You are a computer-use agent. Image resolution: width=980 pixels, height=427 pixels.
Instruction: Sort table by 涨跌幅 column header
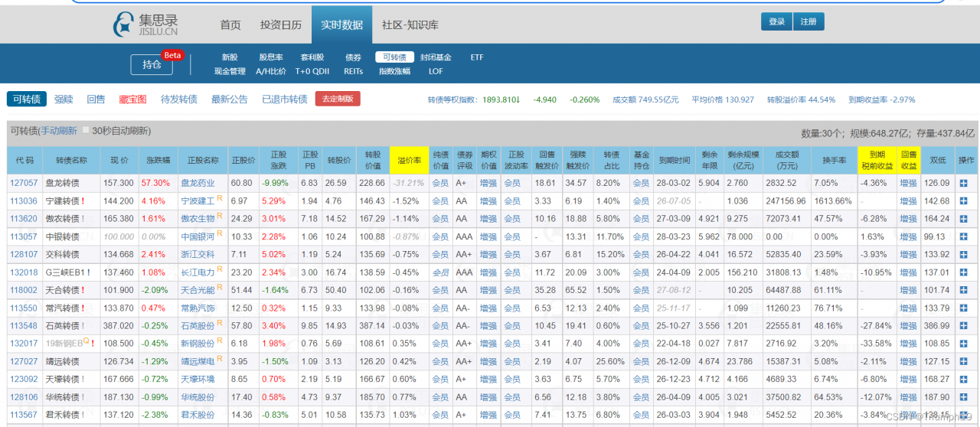pos(158,161)
